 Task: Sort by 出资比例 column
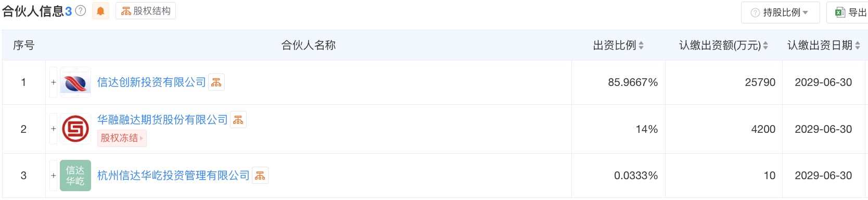(618, 45)
